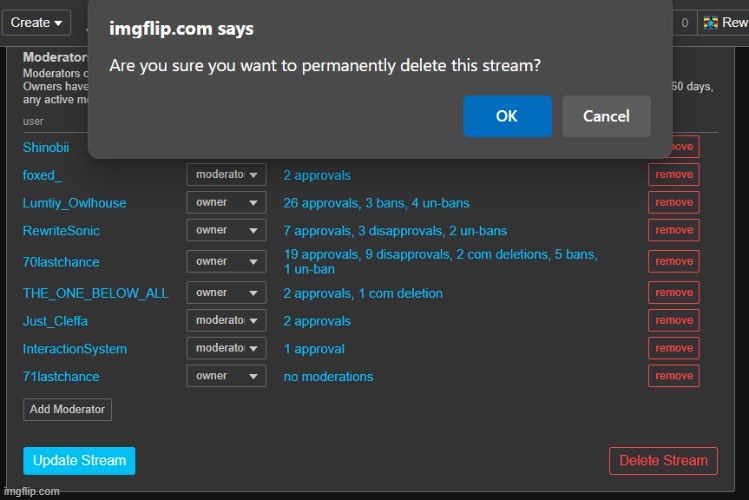Open Shinobii user profile link
This screenshot has height=500, width=749.
pos(46,148)
